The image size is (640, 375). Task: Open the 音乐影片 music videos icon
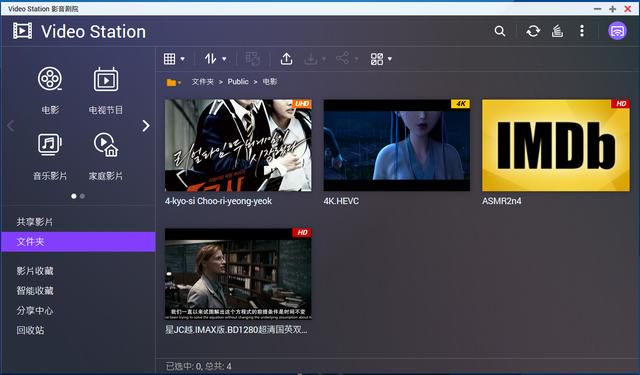[x=50, y=144]
